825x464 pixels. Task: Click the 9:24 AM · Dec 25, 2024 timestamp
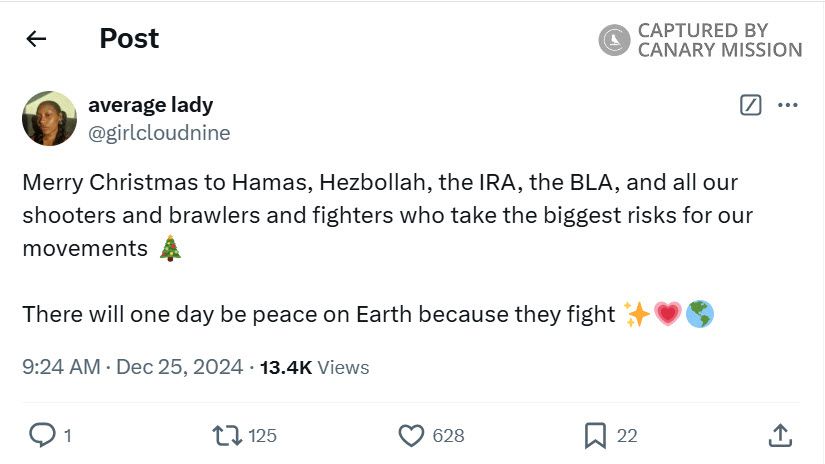click(x=132, y=367)
